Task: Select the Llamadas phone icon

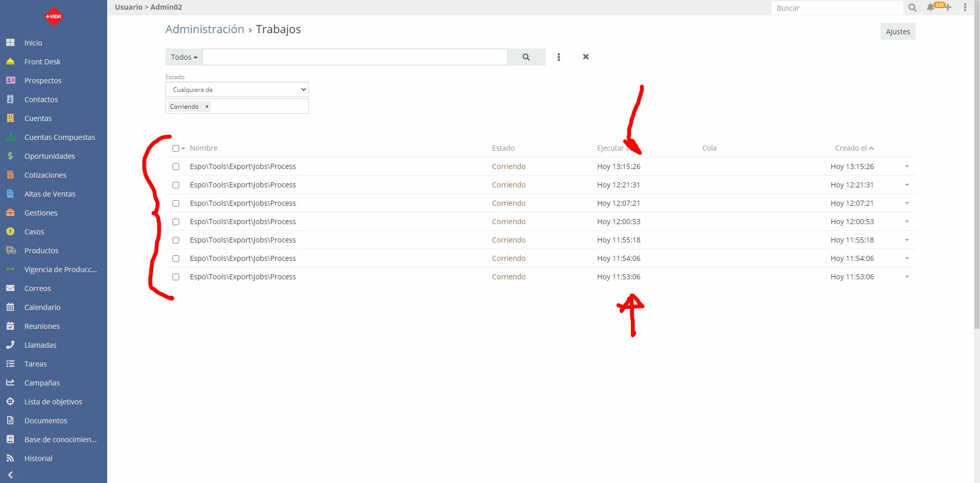Action: [11, 345]
